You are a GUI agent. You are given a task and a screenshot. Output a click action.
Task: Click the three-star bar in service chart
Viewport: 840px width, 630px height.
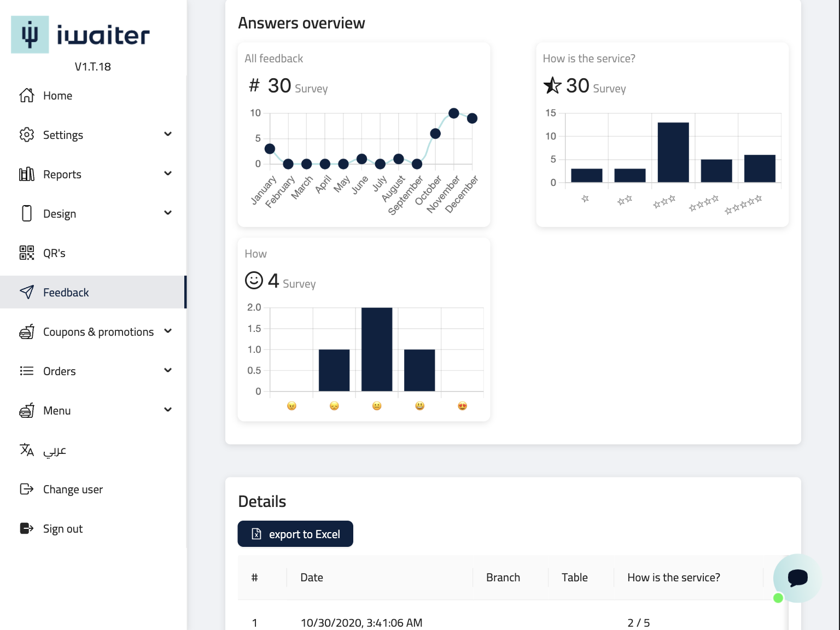tap(673, 153)
